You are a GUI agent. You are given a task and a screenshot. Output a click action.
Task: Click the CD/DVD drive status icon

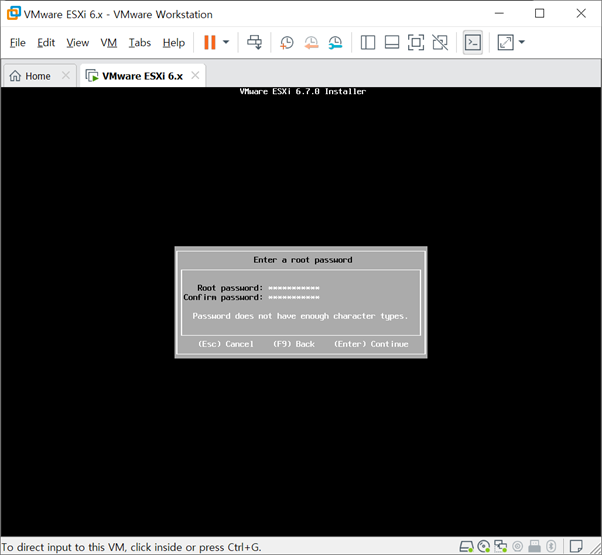pos(484,546)
